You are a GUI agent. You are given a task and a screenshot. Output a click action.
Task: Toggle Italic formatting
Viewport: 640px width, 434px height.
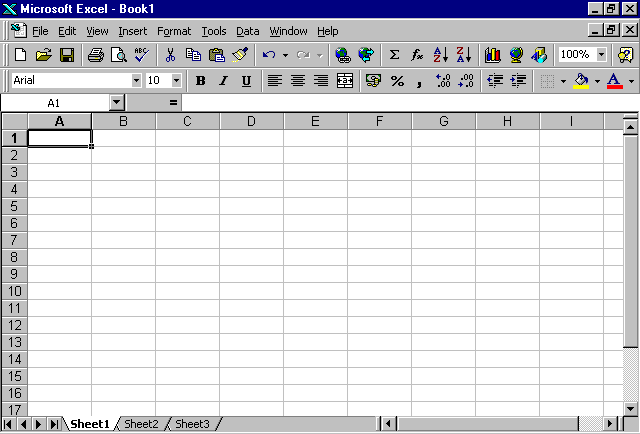[223, 80]
